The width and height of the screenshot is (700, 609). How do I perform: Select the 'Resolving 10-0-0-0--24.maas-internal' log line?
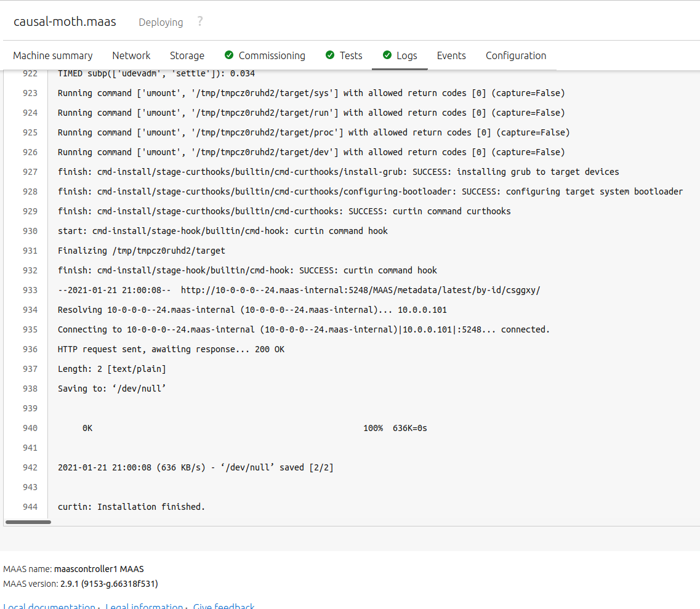pos(252,310)
